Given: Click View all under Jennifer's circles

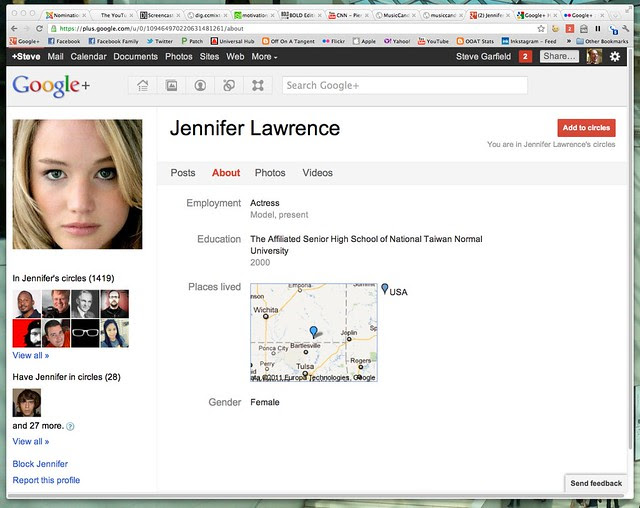Looking at the screenshot, I should [31, 355].
